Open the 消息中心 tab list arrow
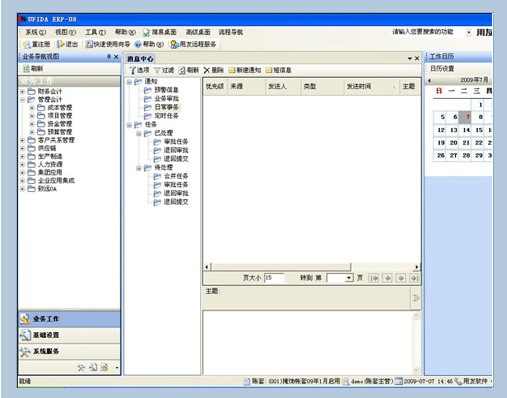 [x=410, y=59]
